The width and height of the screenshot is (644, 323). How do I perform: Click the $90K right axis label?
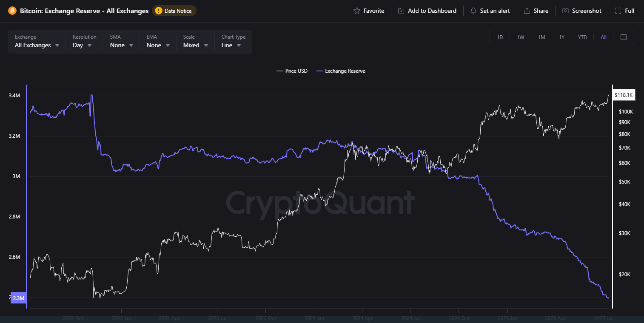(624, 122)
